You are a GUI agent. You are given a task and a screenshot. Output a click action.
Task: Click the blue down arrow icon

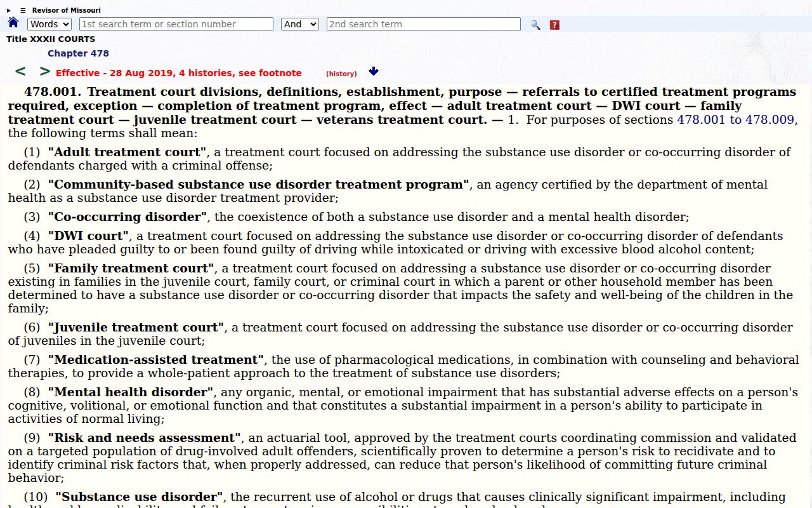pyautogui.click(x=374, y=71)
